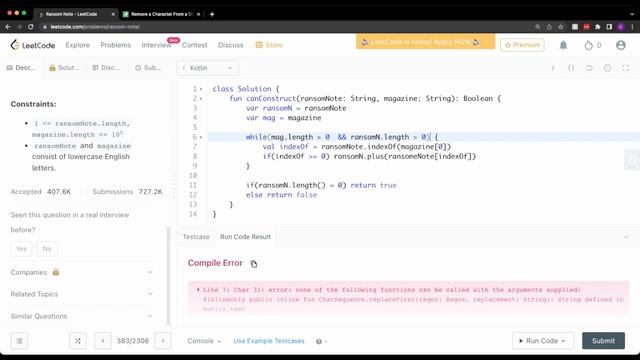The height and width of the screenshot is (360, 640).
Task: Switch to the Submissions tab
Action: pos(148,68)
